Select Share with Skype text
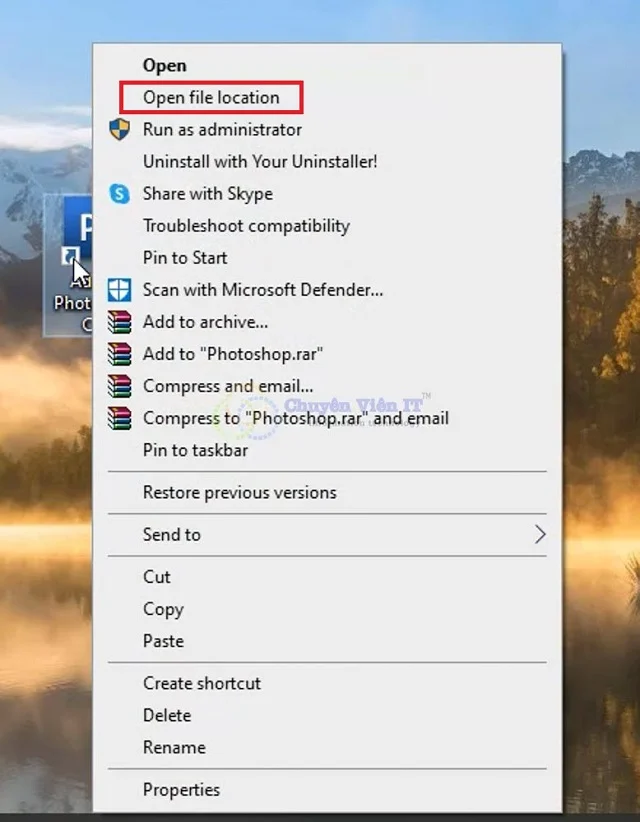 click(208, 194)
